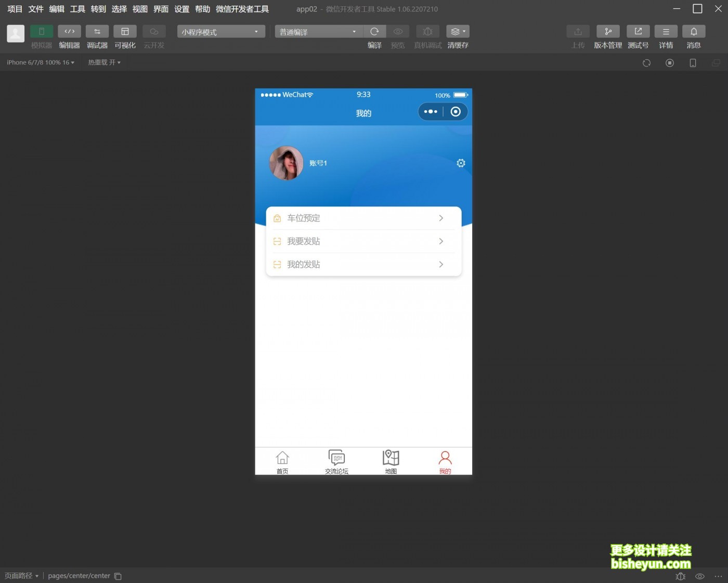The image size is (728, 583).
Task: Open the 设置 menu
Action: 181,9
